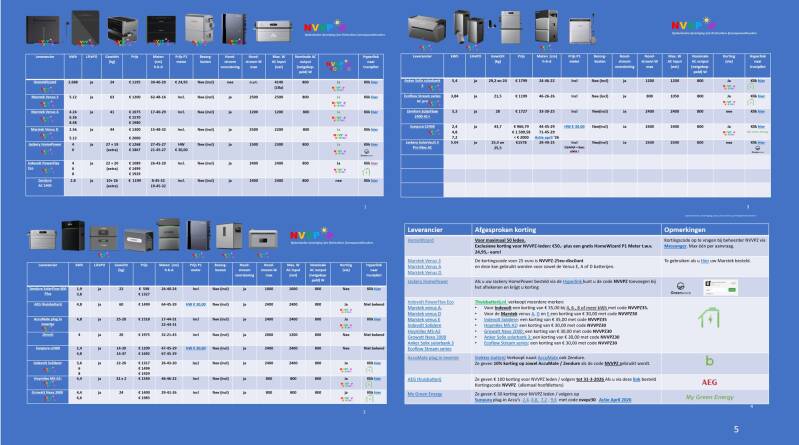The width and height of the screenshot is (799, 445).
Task: Open the My Green Energy supplier link
Action: point(424,394)
